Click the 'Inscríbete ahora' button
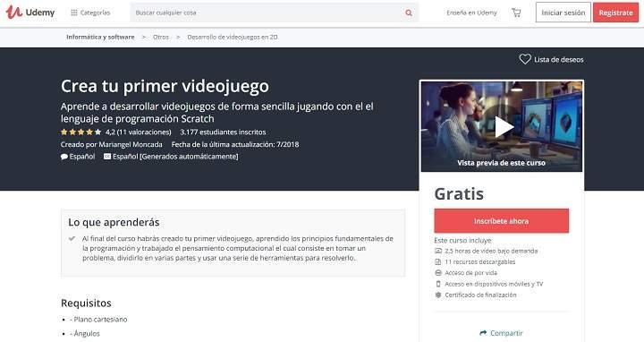Image resolution: width=644 pixels, height=342 pixels. pyautogui.click(x=502, y=221)
